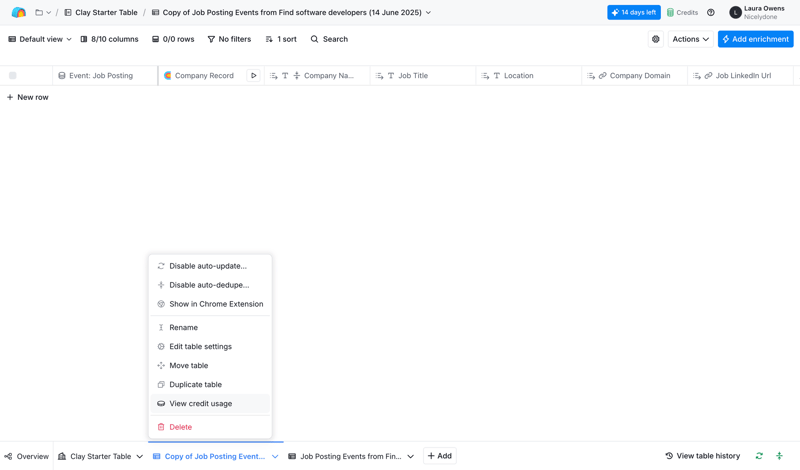Open the 0/0 rows control
800x470 pixels.
click(x=173, y=39)
